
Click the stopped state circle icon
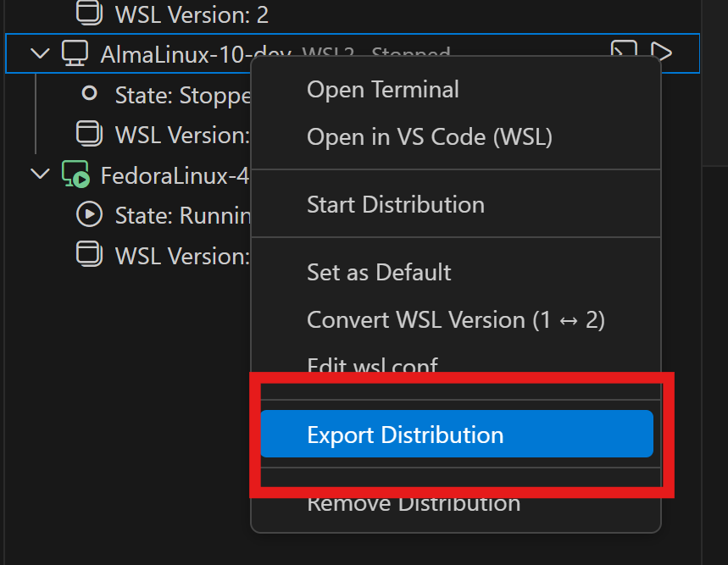pyautogui.click(x=89, y=94)
